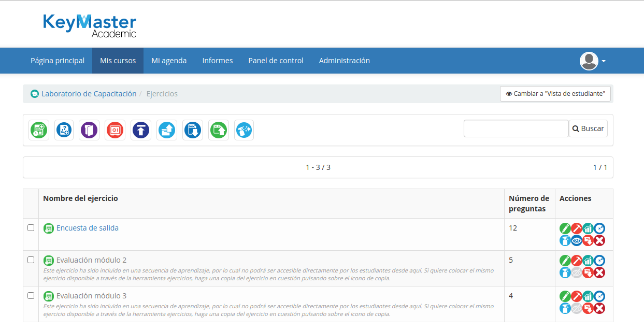Open the Encuesta de salida exercise link

87,228
